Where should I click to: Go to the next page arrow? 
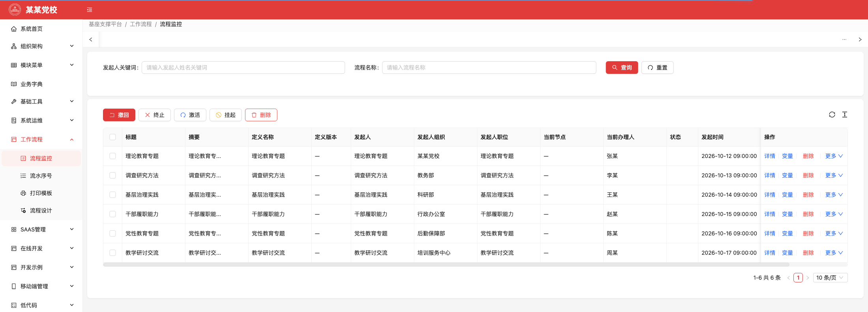808,278
